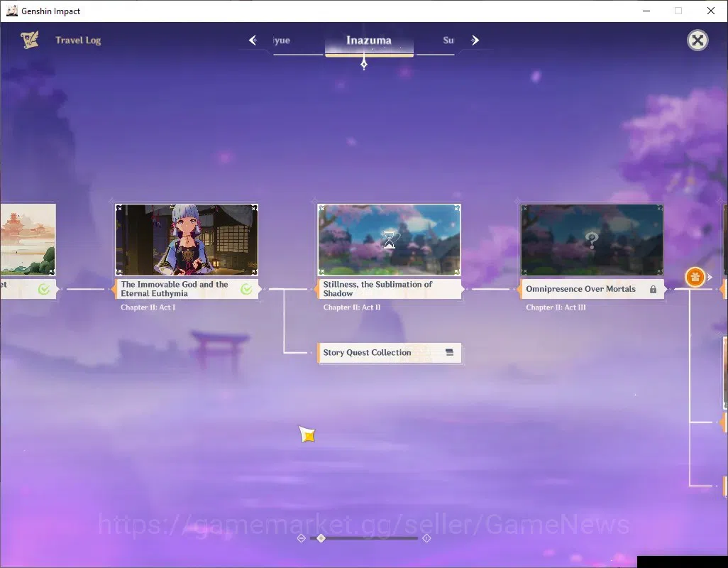
Task: Open the locked Omnipresence Over Mortals thumbnail
Action: 592,240
